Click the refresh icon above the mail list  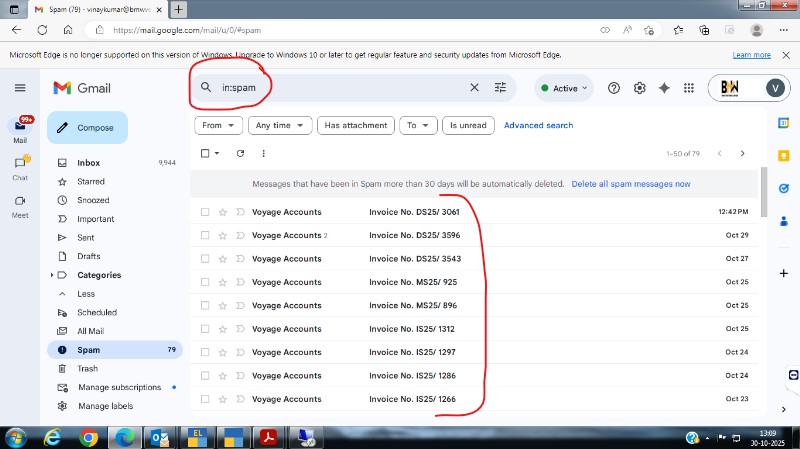click(x=240, y=153)
